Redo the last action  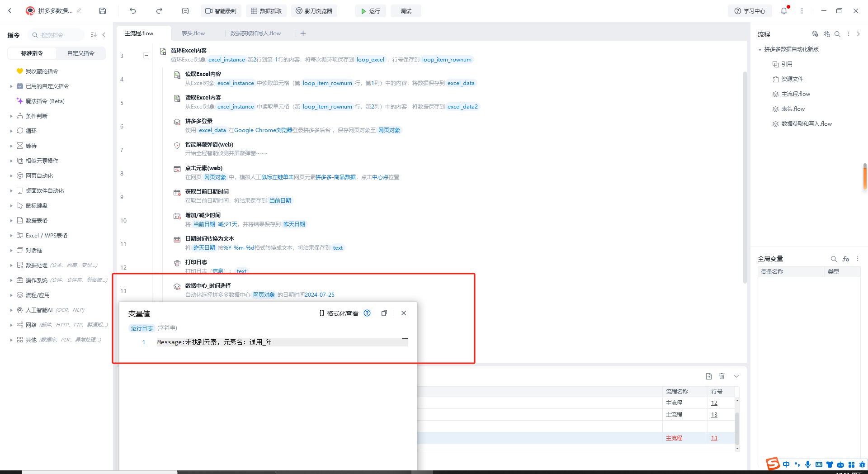pyautogui.click(x=159, y=11)
